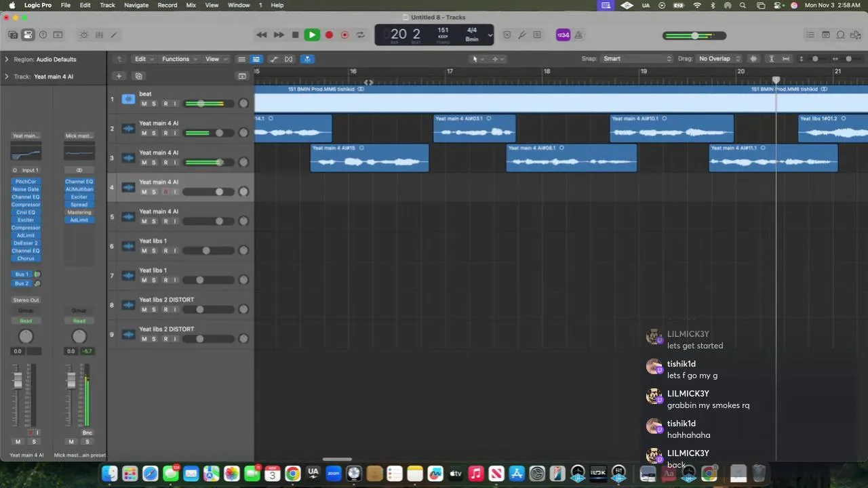The height and width of the screenshot is (488, 868).
Task: Toggle the Cycle loop button
Action: [361, 35]
